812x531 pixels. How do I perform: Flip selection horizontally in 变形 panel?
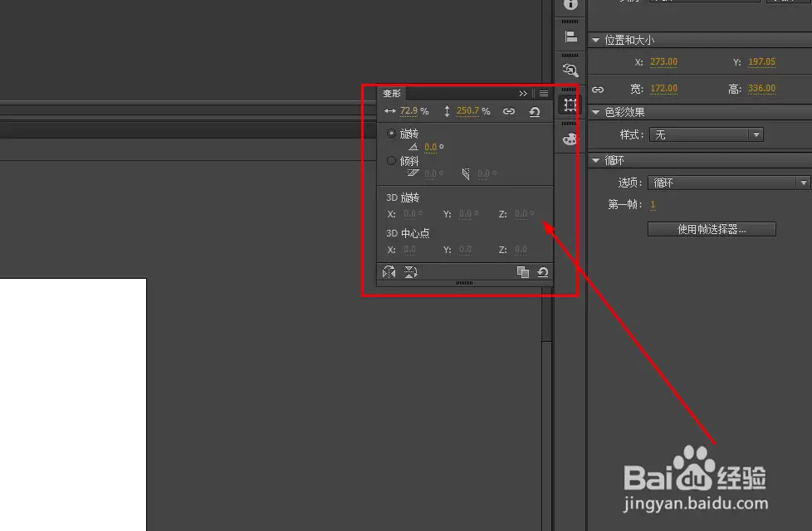(389, 271)
